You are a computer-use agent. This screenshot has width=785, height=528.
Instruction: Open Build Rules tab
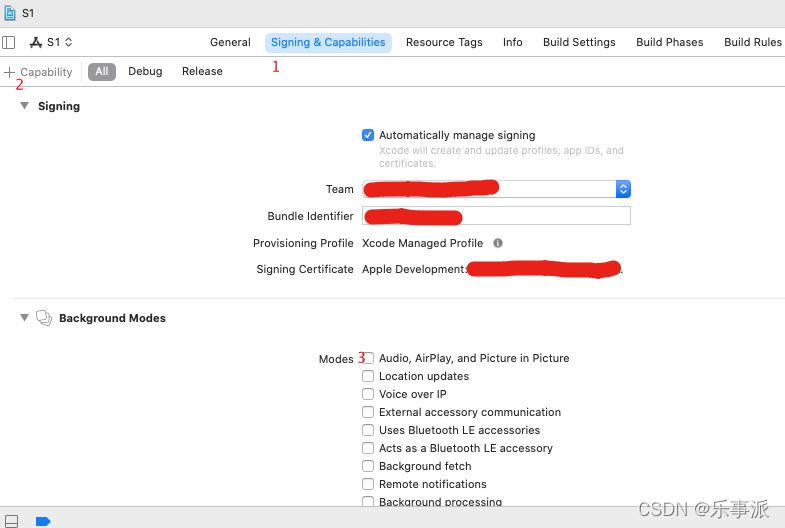coord(752,43)
